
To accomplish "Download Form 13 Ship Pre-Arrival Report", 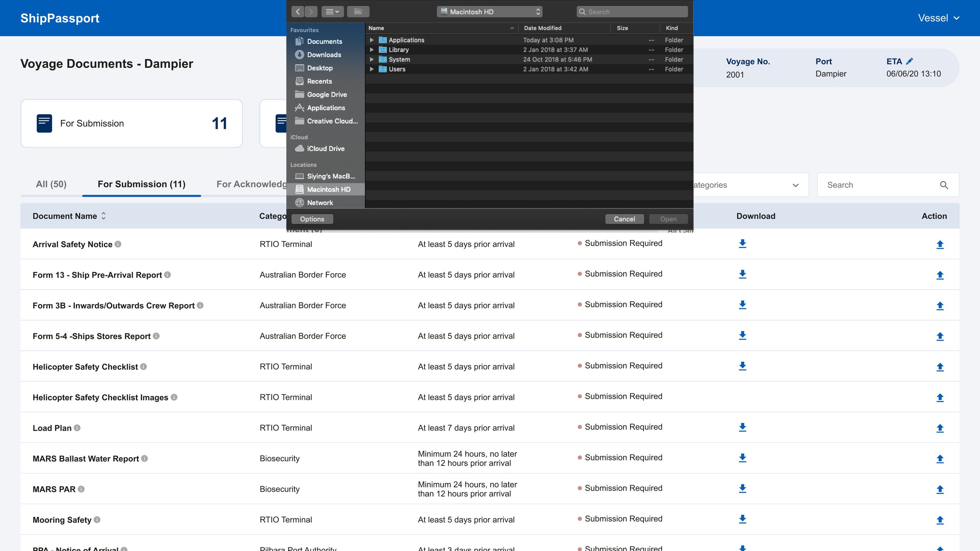I will 742,274.
